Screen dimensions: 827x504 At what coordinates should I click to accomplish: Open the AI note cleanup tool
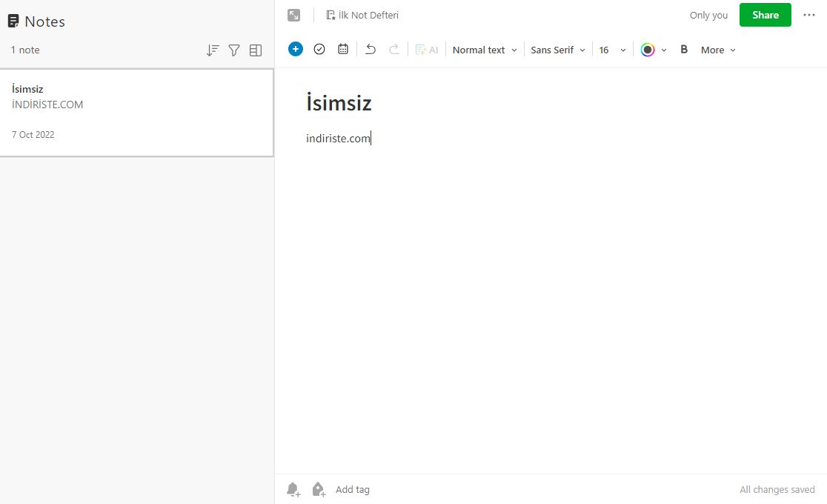point(427,50)
